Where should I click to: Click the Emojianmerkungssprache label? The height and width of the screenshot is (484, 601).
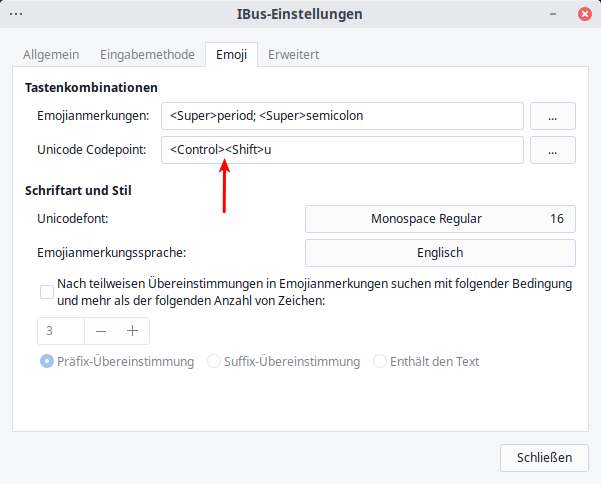coord(112,253)
